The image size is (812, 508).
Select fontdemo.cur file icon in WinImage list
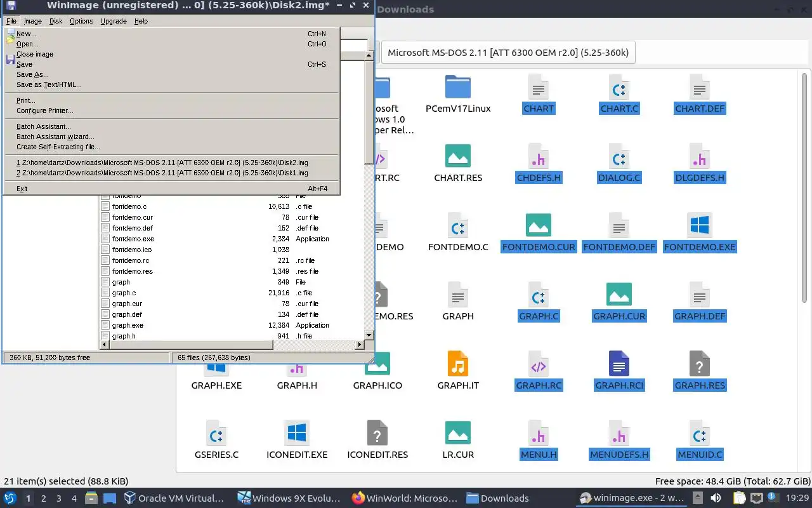click(105, 217)
